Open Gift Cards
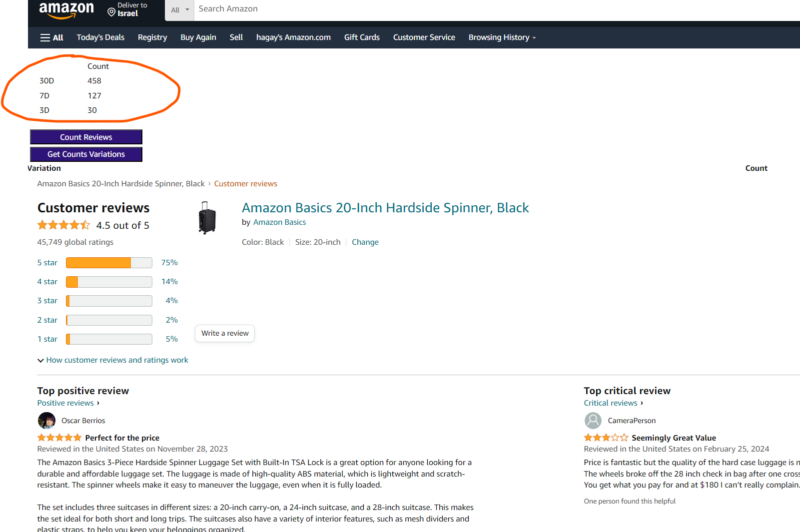This screenshot has height=532, width=800. pos(362,37)
